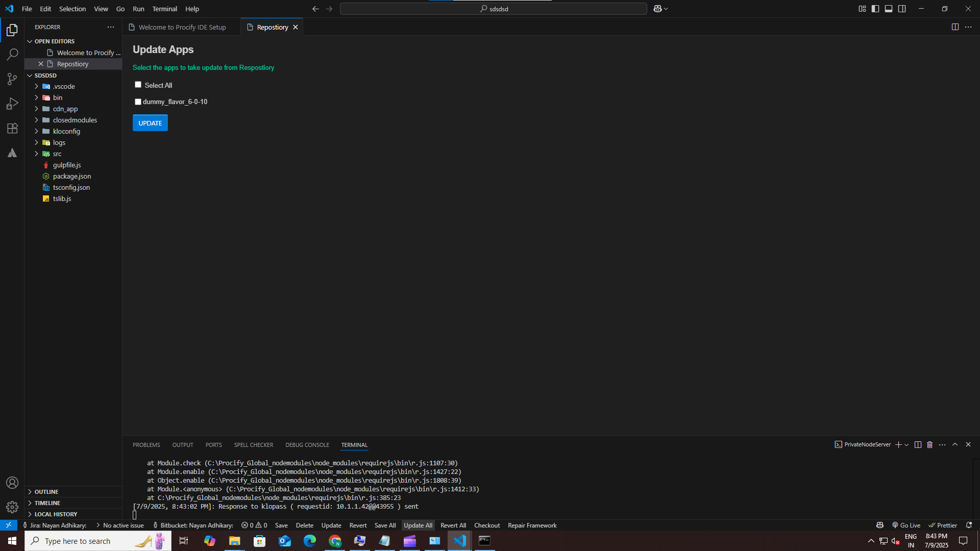The height and width of the screenshot is (551, 980).
Task: Open Run and Debug view
Action: (12, 104)
